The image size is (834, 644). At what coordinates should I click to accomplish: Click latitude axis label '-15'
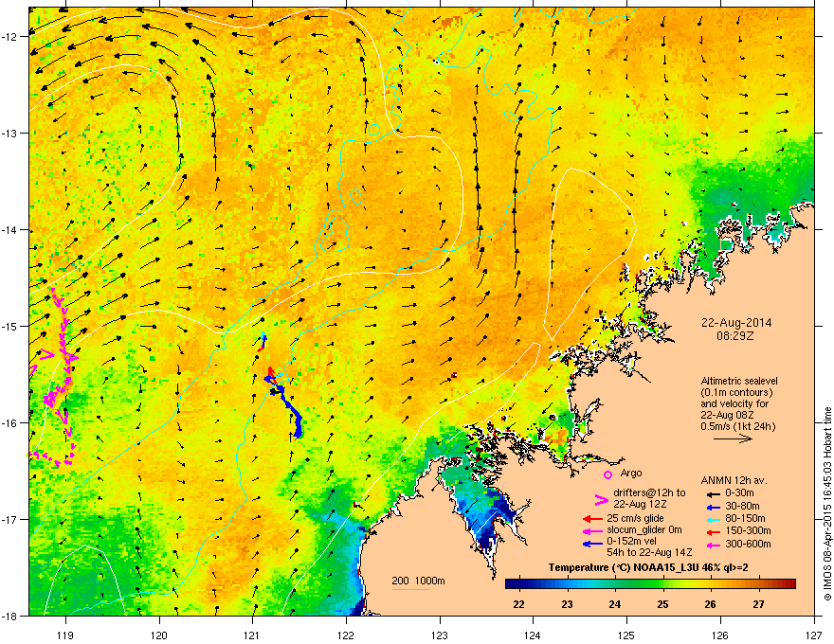coord(11,326)
